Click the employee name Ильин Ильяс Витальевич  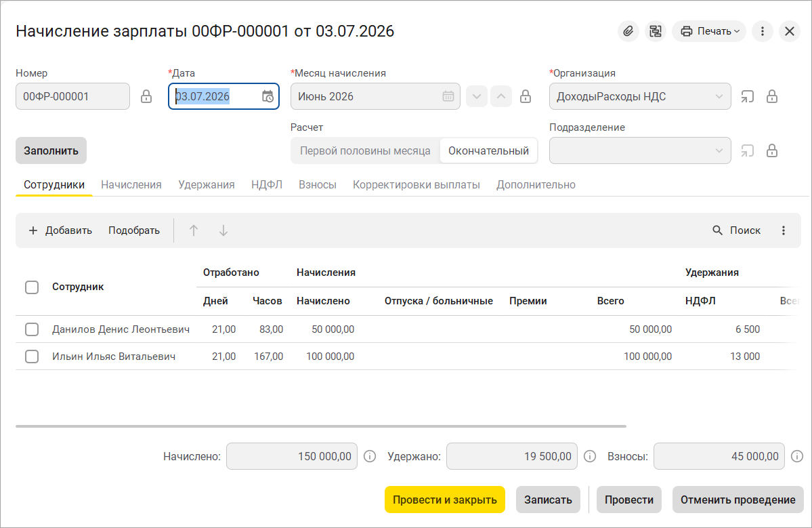pyautogui.click(x=114, y=356)
